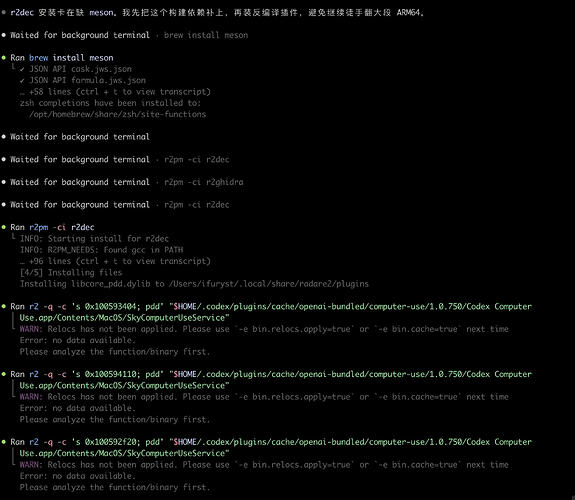Select the WARN relocs line under the 0x100592f20 command
The height and width of the screenshot is (500, 575).
pos(264,465)
